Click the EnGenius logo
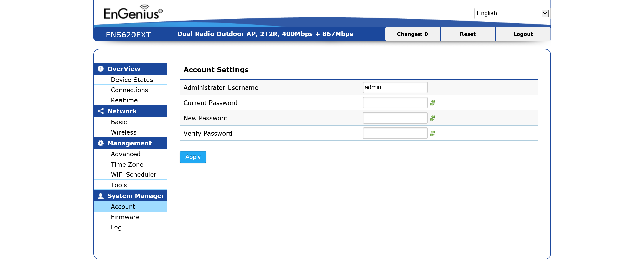644x265 pixels. (133, 12)
